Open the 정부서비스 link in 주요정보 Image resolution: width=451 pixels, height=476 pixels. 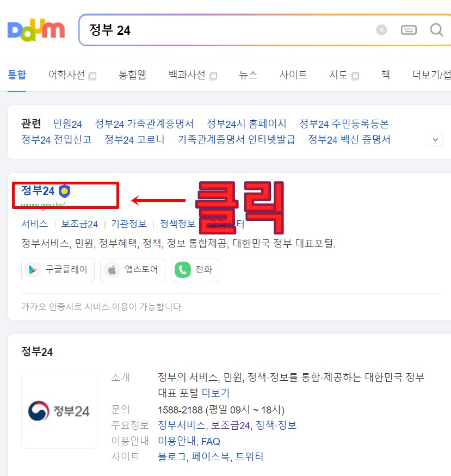pos(182,425)
